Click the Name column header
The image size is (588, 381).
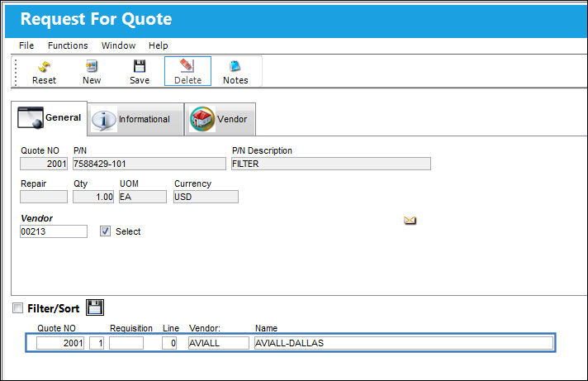(x=266, y=328)
